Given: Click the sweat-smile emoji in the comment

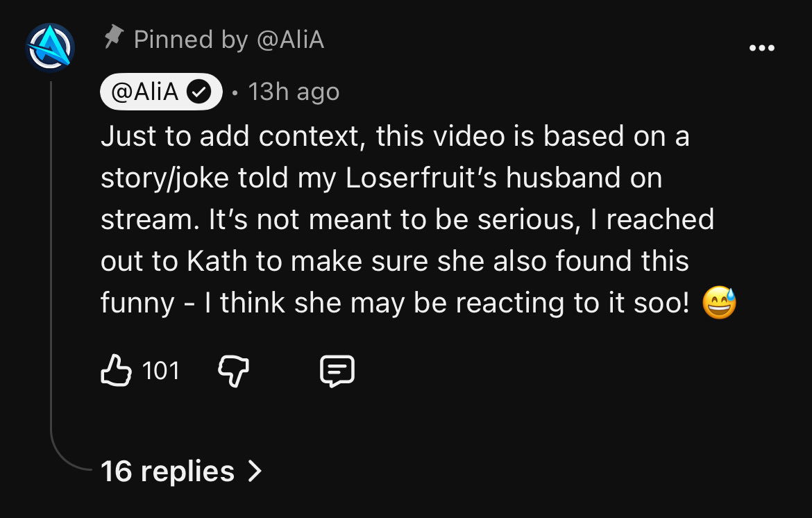Looking at the screenshot, I should pyautogui.click(x=719, y=303).
